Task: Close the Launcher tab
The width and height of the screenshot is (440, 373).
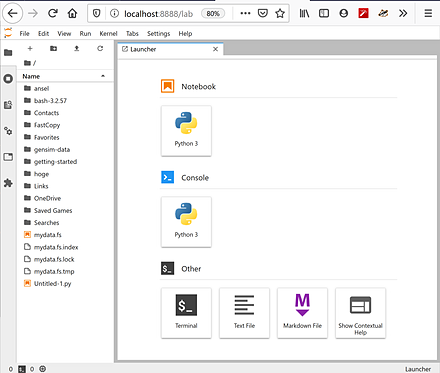Action: click(x=215, y=49)
